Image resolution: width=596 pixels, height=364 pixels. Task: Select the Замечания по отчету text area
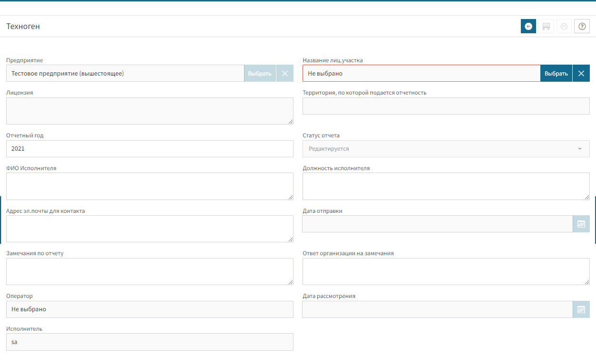pos(149,271)
